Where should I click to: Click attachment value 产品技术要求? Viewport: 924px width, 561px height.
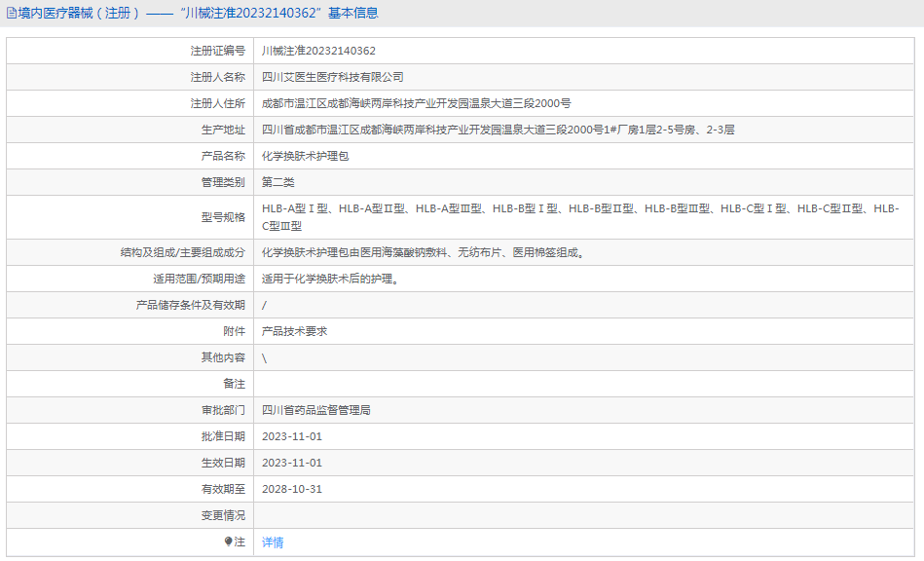click(x=295, y=331)
